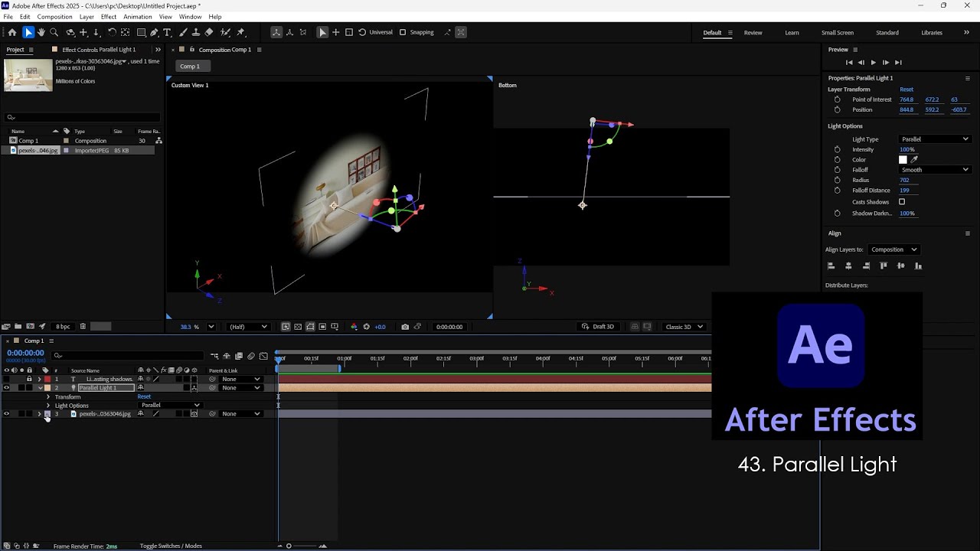Screen dimensions: 980x551
Task: Open the Animation menu
Action: [138, 17]
